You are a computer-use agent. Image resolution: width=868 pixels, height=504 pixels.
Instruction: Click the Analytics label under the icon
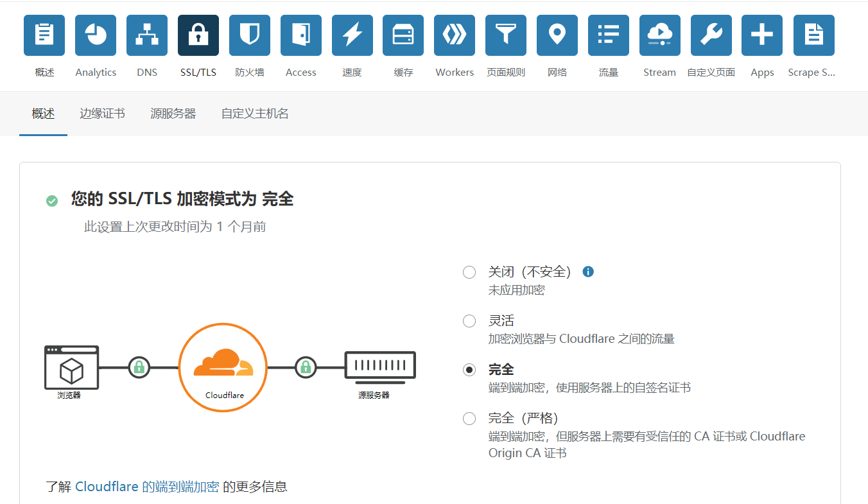[96, 73]
